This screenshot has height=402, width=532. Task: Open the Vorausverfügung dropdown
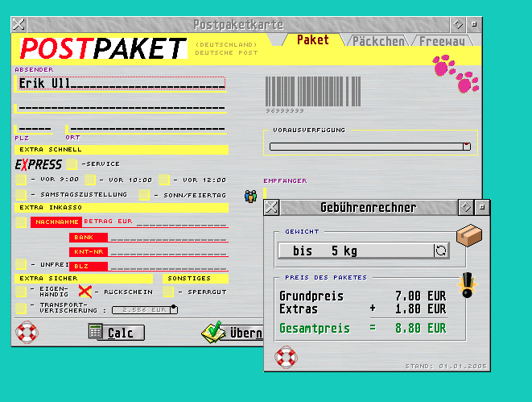click(370, 147)
